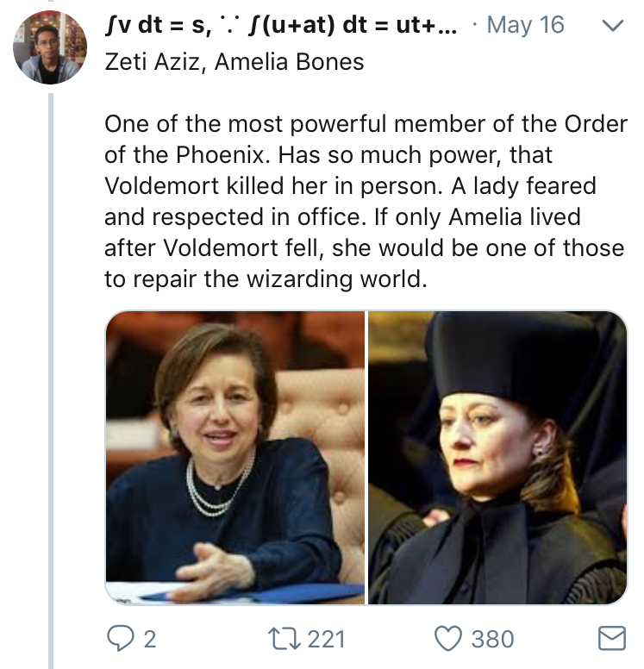Screen dimensions: 644x669
Task: Share tweet via the envelope icon
Action: click(610, 639)
